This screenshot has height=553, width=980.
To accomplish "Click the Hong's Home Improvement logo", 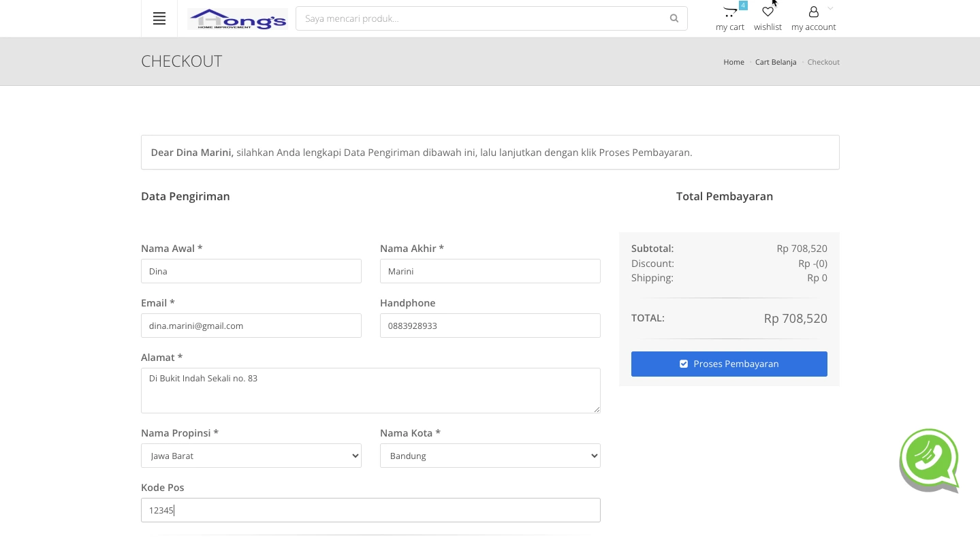I will 237,19.
